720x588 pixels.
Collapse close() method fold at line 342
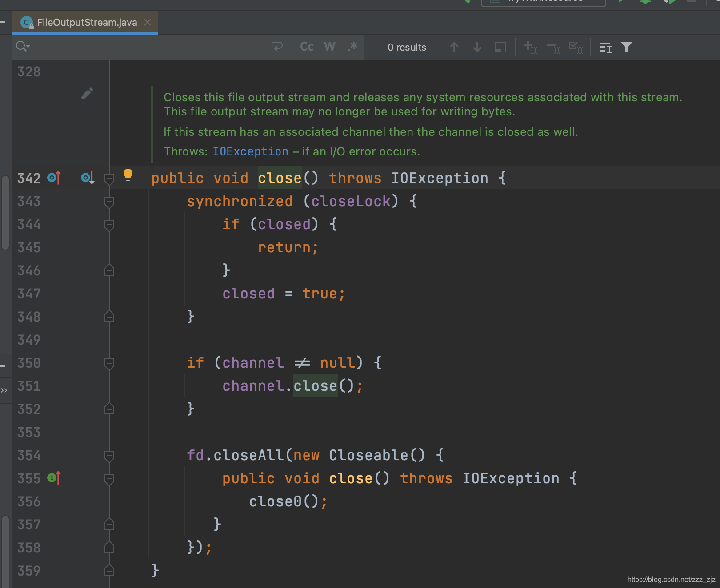(x=109, y=179)
